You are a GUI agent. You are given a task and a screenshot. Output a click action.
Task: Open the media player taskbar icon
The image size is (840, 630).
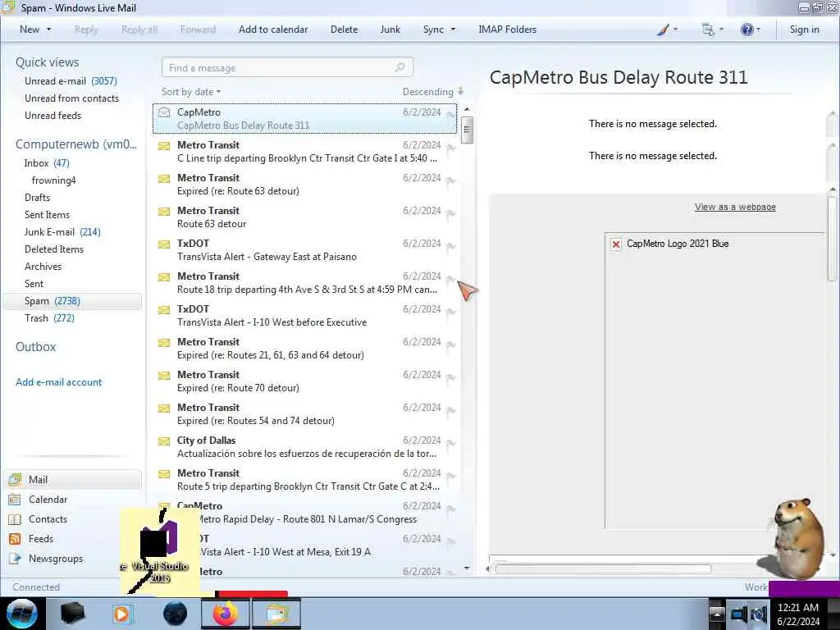121,614
